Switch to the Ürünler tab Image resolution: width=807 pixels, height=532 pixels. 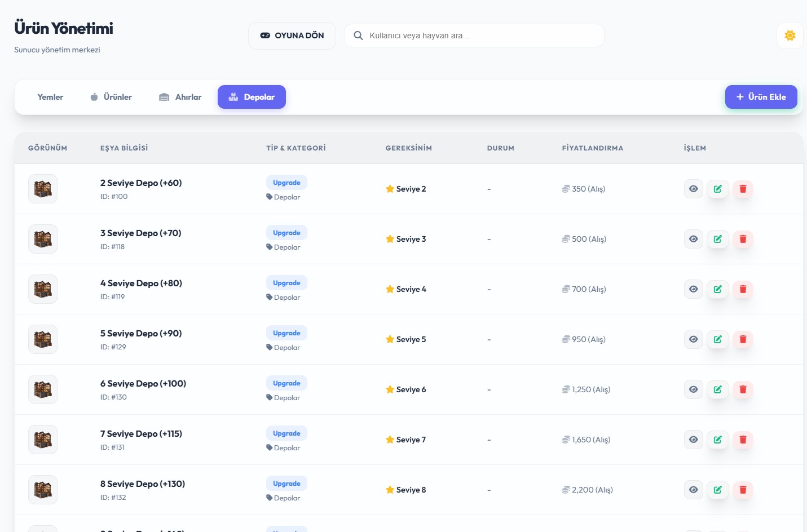(111, 97)
